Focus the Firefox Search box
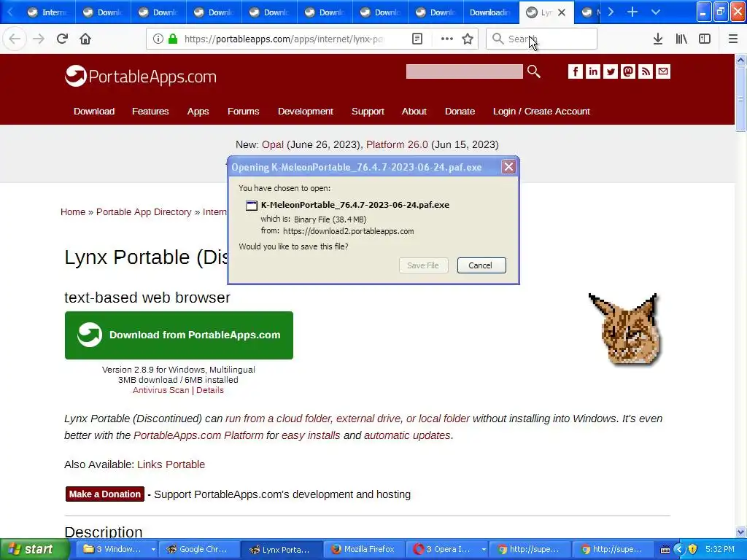This screenshot has height=560, width=747. tap(542, 39)
